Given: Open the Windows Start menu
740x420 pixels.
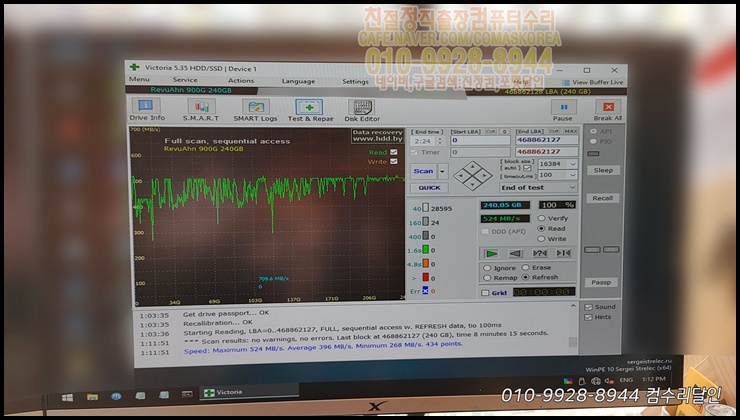Looking at the screenshot, I should tap(67, 397).
